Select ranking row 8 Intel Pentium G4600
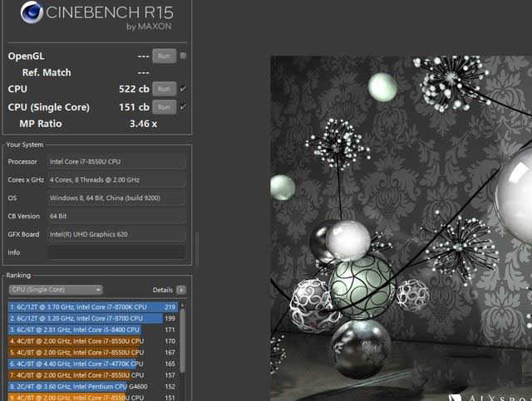 point(92,386)
